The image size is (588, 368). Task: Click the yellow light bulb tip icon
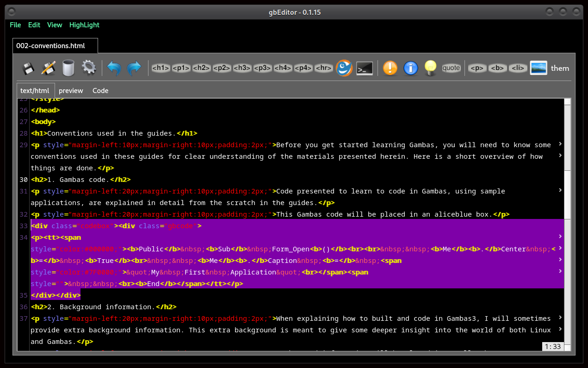point(431,68)
